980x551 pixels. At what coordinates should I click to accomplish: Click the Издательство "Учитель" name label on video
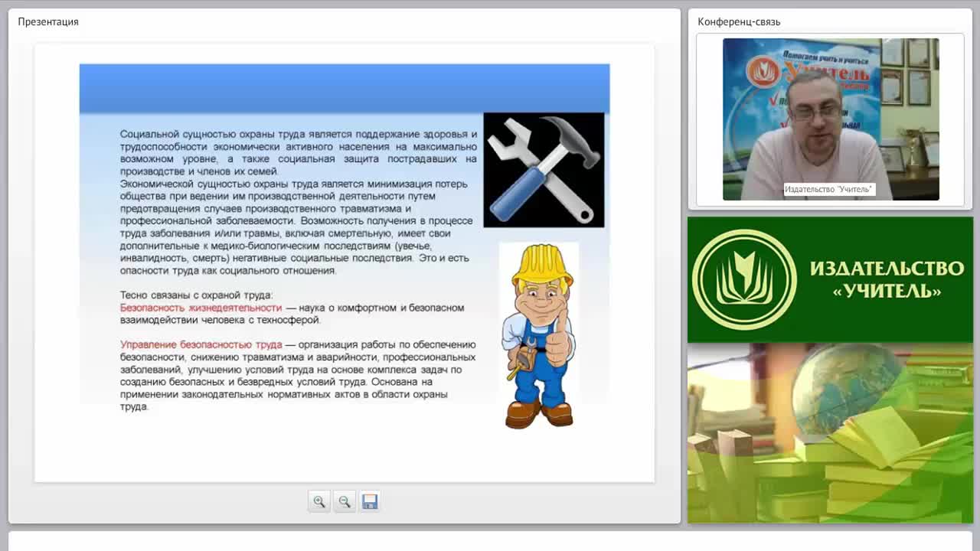coord(828,189)
